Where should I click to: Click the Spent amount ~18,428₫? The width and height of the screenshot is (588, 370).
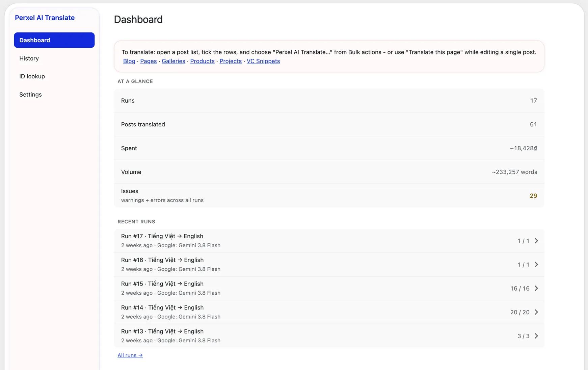tap(524, 148)
